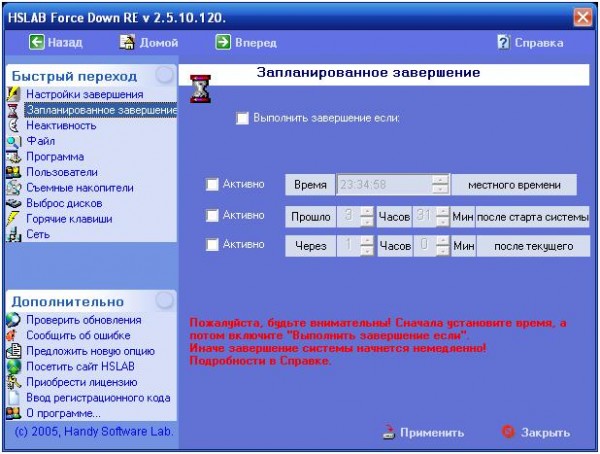Click the "местного времени" label
The image size is (600, 454).
tap(514, 185)
